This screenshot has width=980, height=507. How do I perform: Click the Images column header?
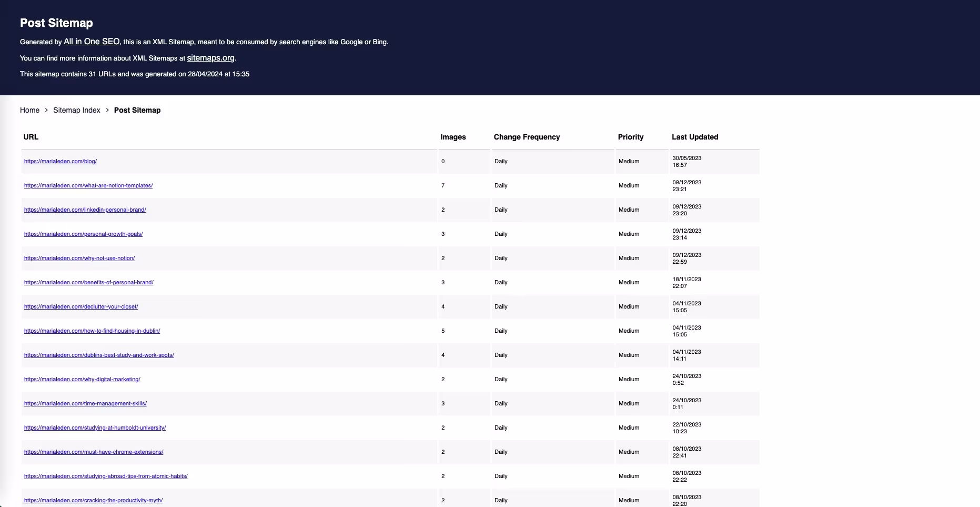tap(453, 137)
